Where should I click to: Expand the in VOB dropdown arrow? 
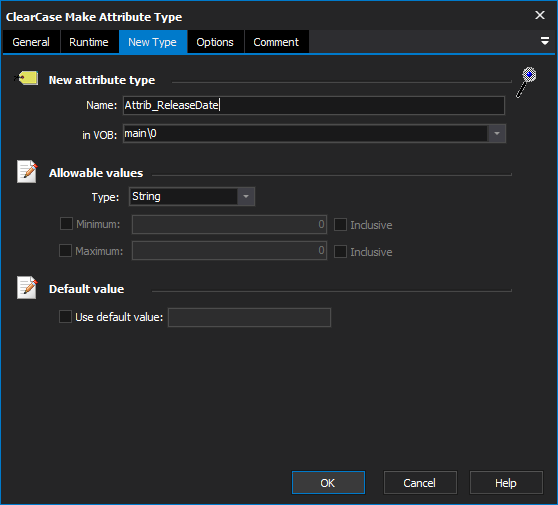pos(497,133)
